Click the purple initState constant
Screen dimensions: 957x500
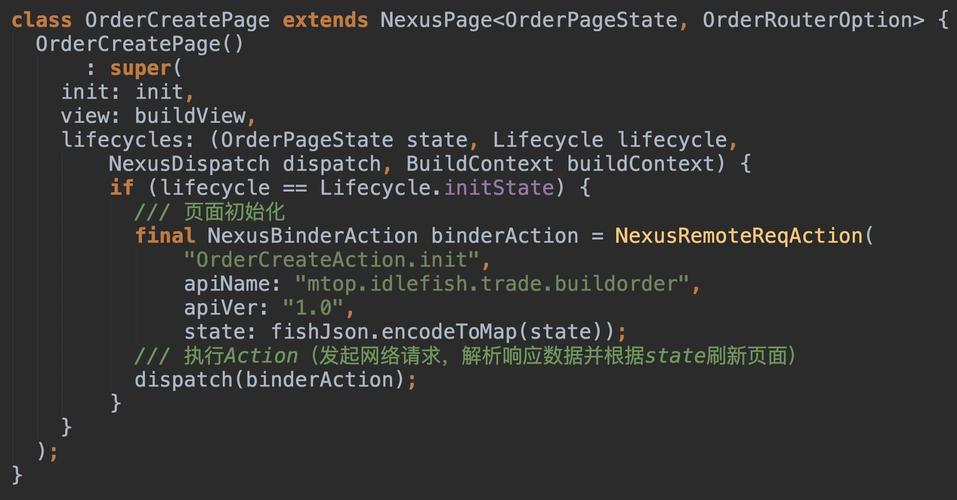coord(499,187)
